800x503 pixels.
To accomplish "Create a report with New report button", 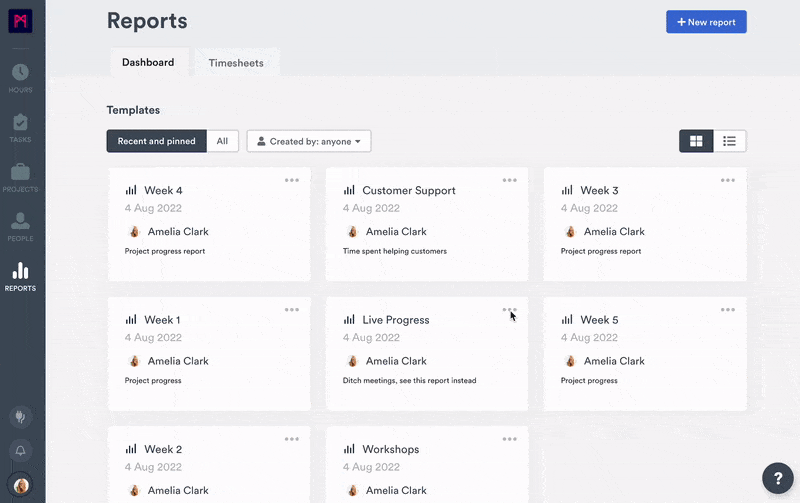I will coord(706,22).
